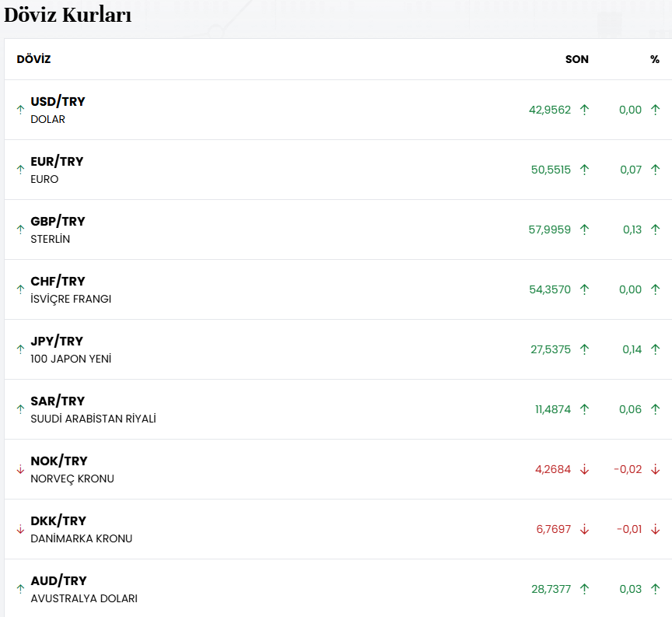Click the red down arrow left of NOK/TRY

[x=21, y=469]
